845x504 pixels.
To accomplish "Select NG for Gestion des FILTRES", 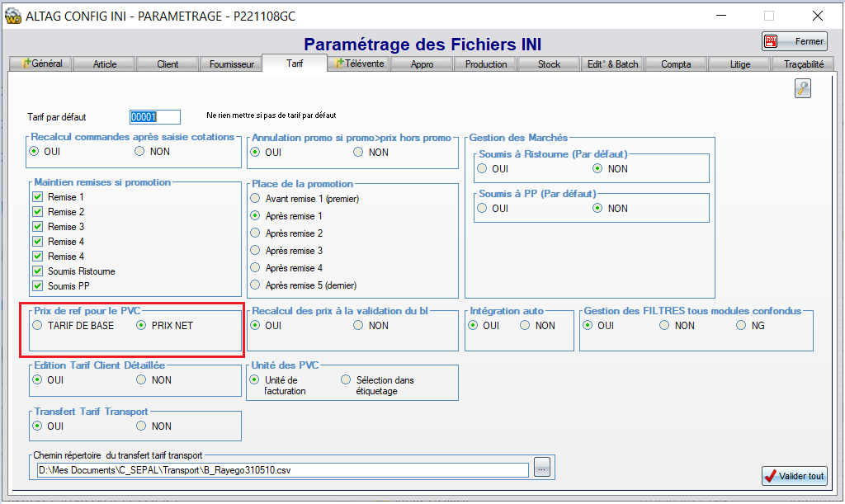I will [741, 326].
